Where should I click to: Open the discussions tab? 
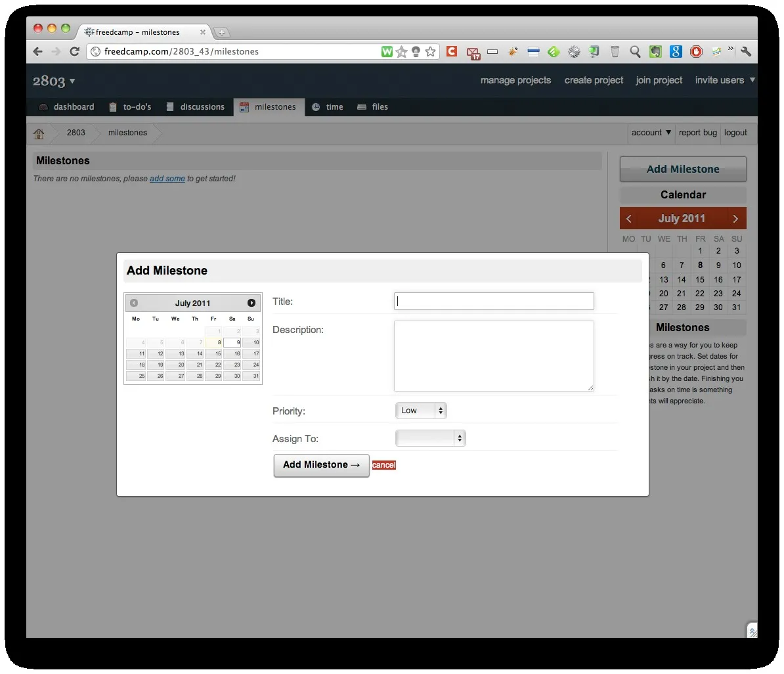196,107
